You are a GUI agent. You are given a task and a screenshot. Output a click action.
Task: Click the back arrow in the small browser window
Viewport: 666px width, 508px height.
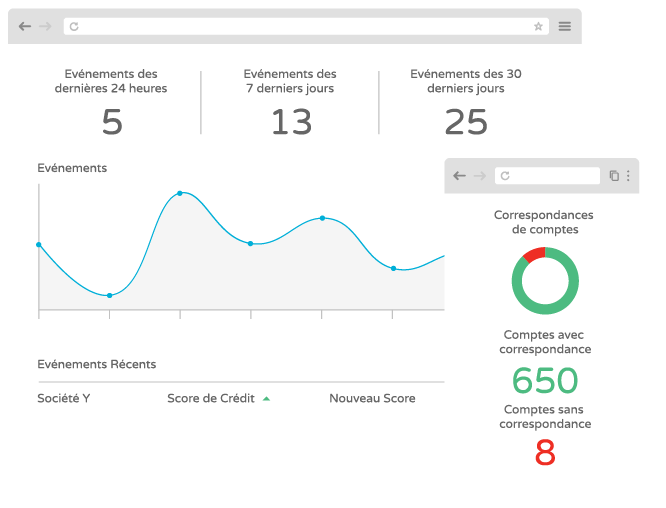[460, 175]
